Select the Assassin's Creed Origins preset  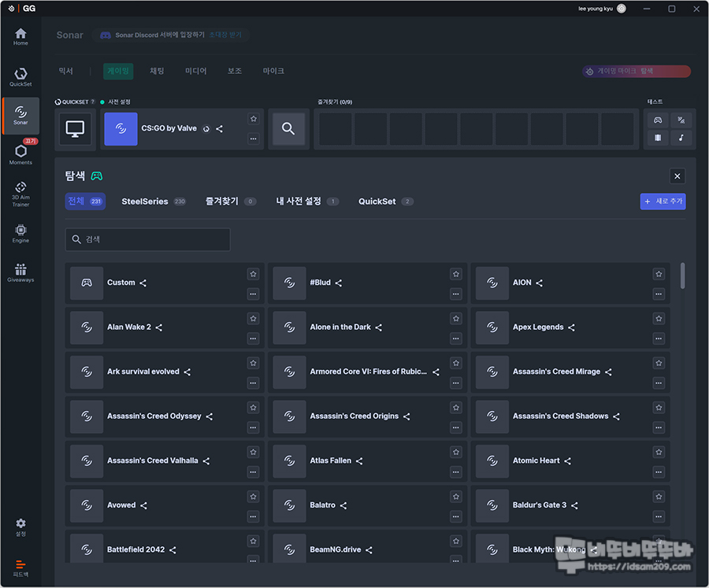point(367,416)
